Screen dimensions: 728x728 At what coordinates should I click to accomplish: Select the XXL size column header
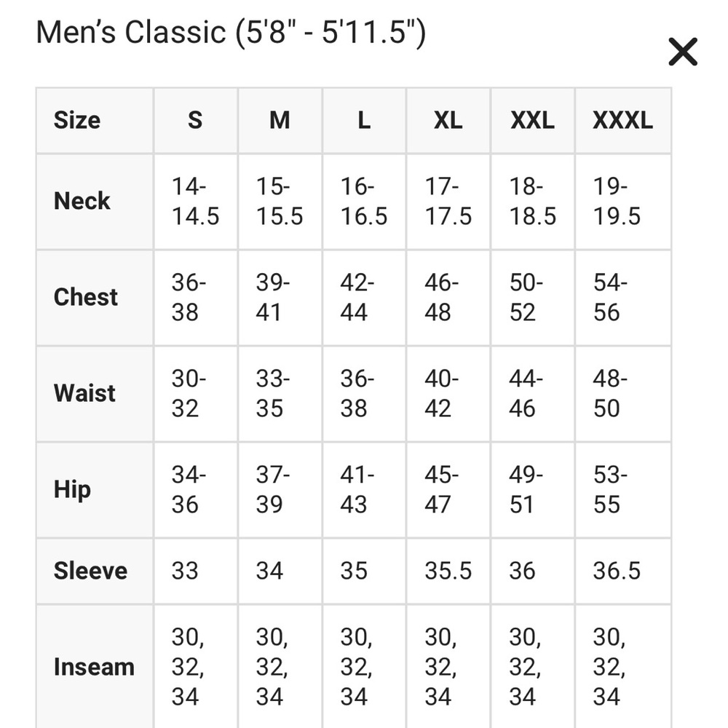(533, 120)
